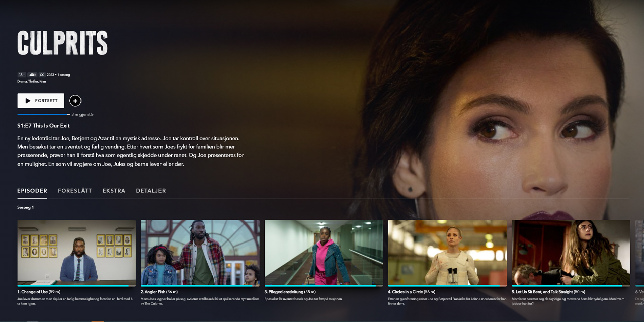This screenshot has height=322, width=644.
Task: Click the 16+ age rating badge
Action: pyautogui.click(x=22, y=75)
